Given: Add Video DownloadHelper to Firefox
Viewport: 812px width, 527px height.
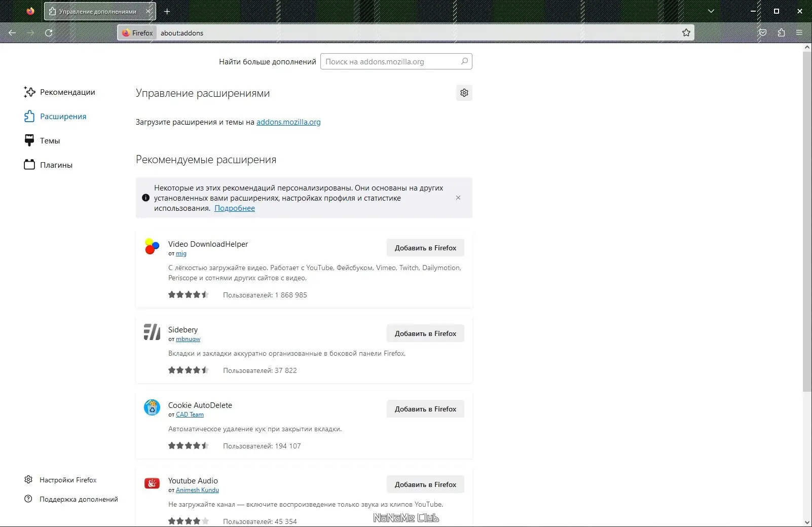Looking at the screenshot, I should pos(425,248).
